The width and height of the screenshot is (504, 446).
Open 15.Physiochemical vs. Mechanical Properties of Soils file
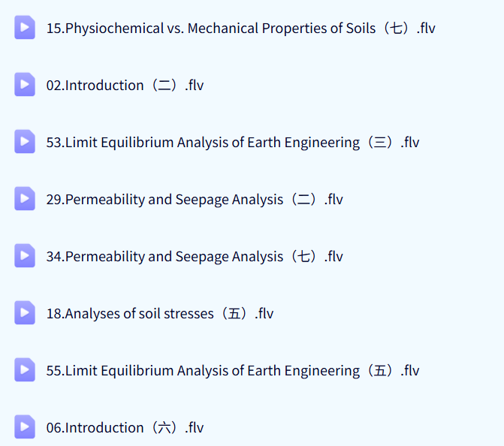(240, 29)
